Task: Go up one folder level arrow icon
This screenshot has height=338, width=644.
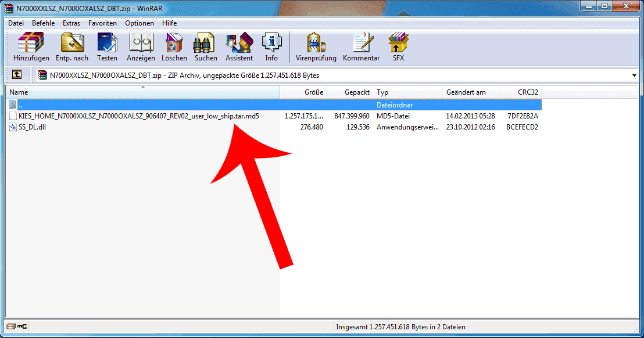Action: tap(17, 75)
